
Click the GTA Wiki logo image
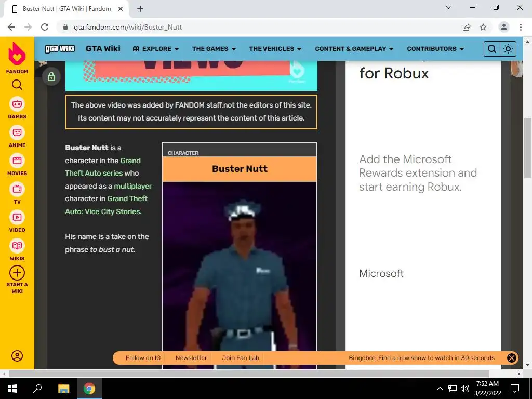coord(60,48)
